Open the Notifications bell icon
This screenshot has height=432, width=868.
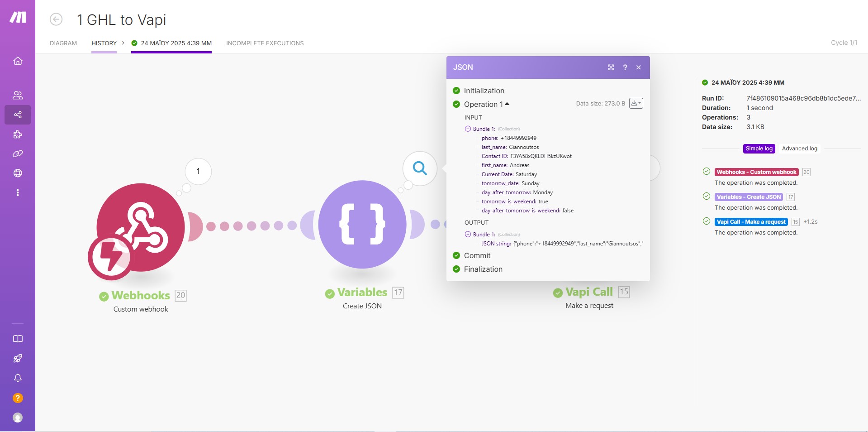tap(18, 378)
